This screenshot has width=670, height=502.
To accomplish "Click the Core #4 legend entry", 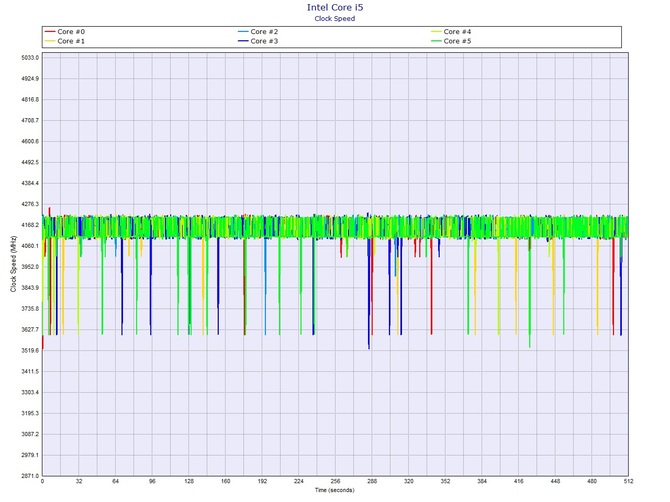I will (451, 32).
